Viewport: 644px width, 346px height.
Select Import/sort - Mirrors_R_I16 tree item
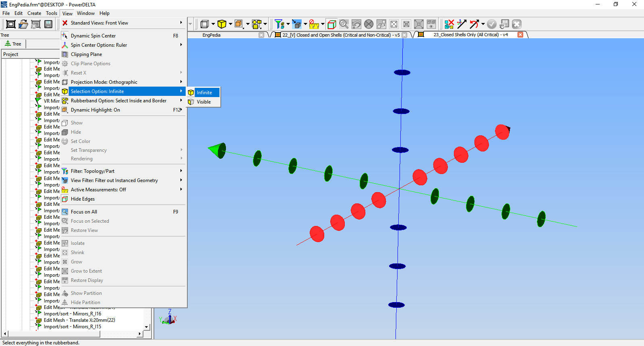(72, 314)
